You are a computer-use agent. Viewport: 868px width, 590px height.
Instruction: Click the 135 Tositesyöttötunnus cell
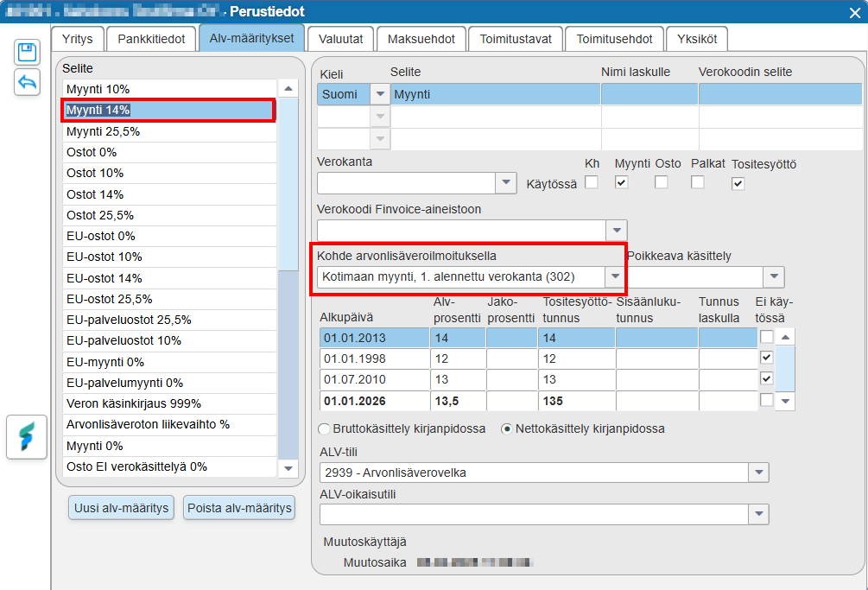[576, 401]
